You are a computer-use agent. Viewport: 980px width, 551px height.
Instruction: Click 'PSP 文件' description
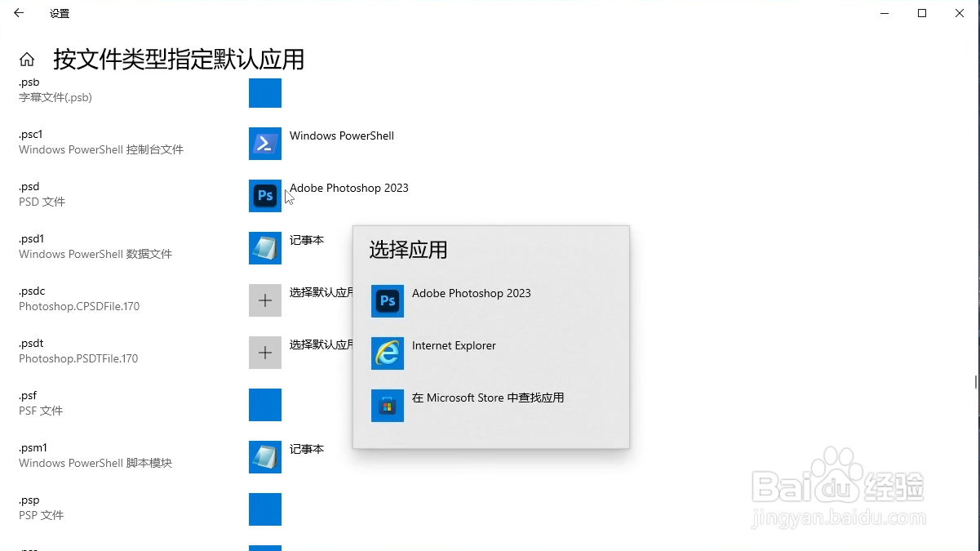coord(41,516)
